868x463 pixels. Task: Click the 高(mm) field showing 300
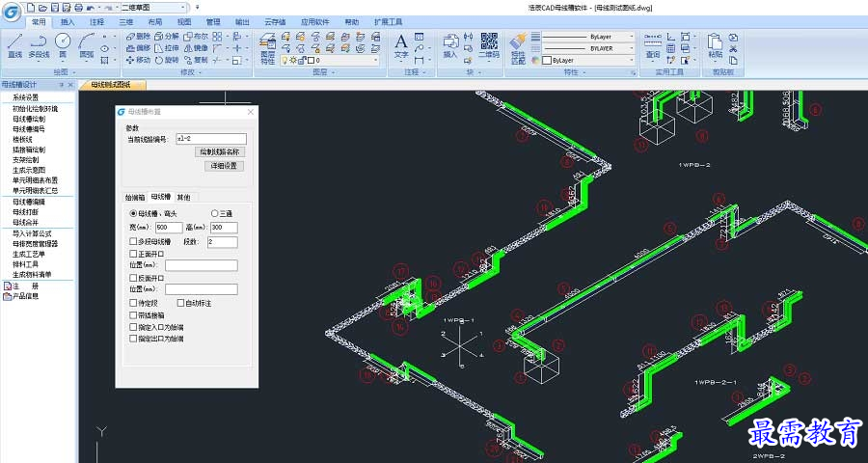(x=224, y=228)
